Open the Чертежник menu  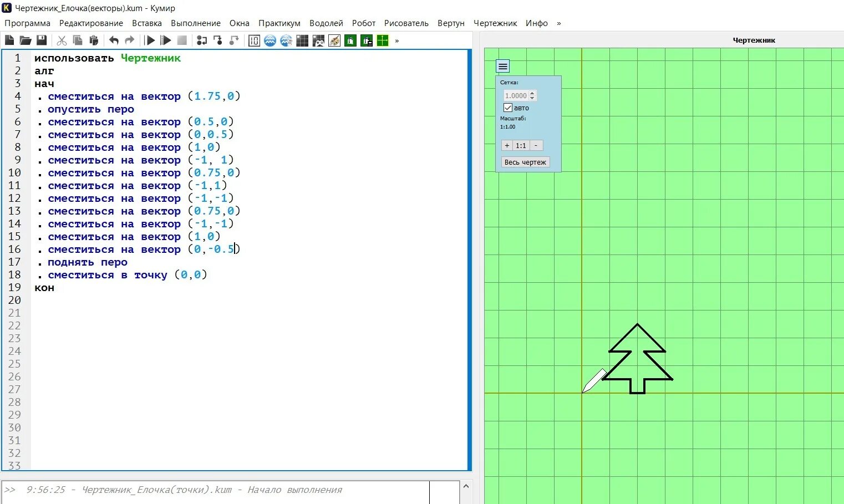[x=495, y=23]
